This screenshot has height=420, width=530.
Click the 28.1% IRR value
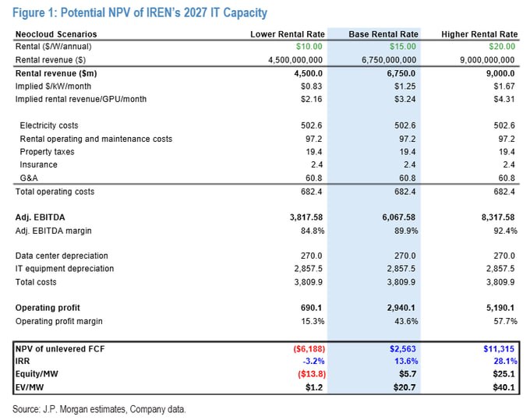[505, 362]
